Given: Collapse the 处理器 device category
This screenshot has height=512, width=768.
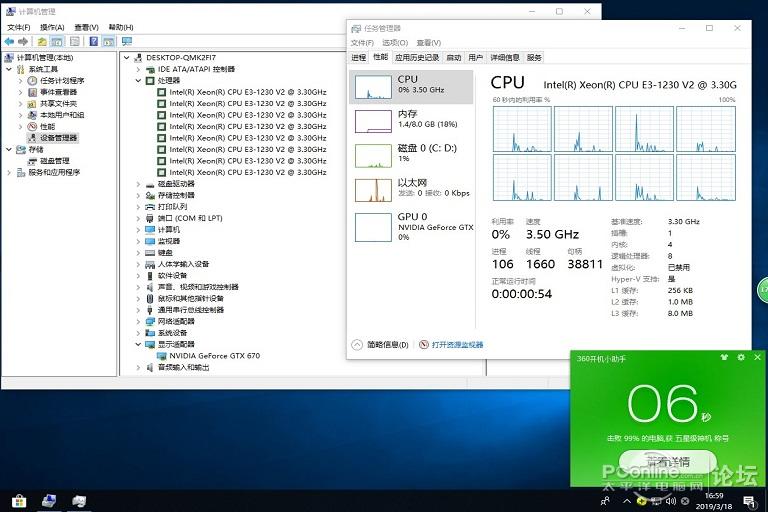Looking at the screenshot, I should 138,80.
